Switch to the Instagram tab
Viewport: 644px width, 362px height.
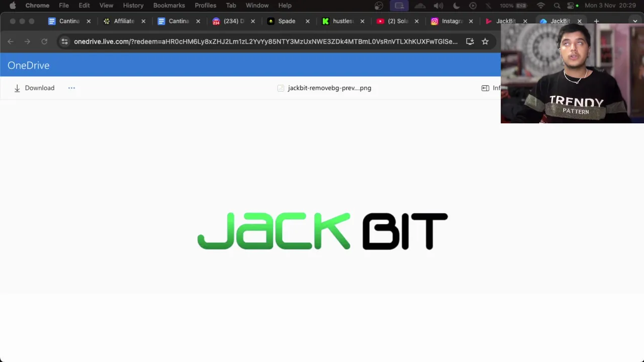(451, 21)
